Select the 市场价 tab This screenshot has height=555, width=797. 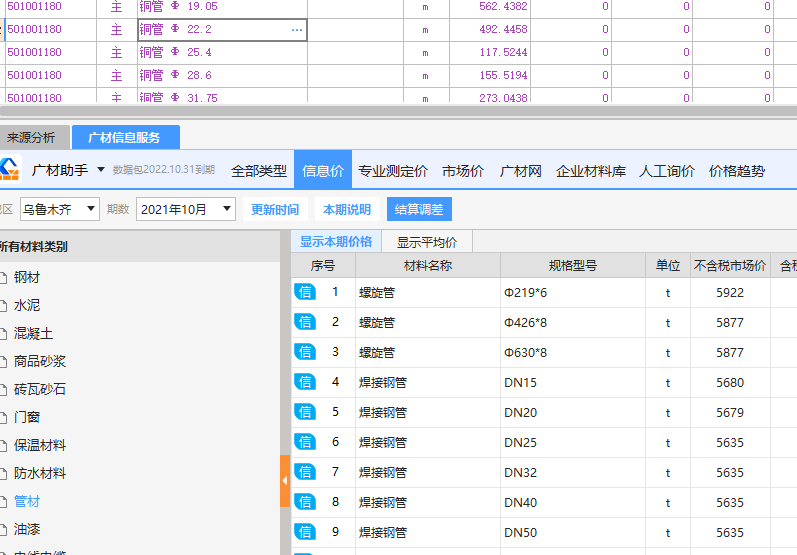463,171
